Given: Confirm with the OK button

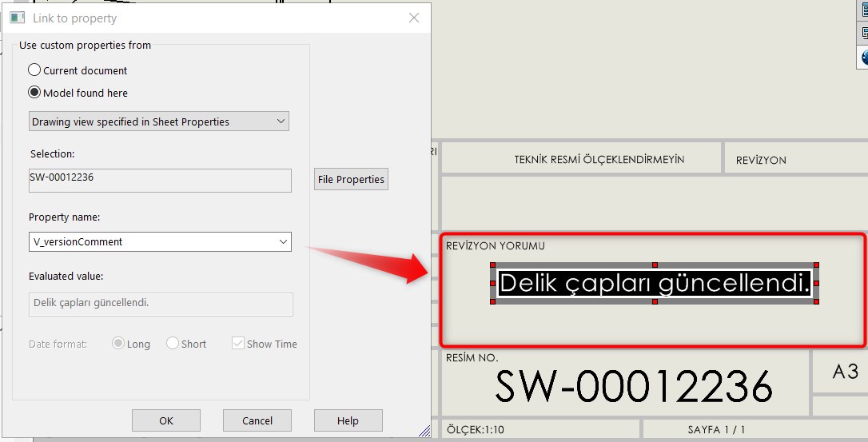Looking at the screenshot, I should 166,420.
